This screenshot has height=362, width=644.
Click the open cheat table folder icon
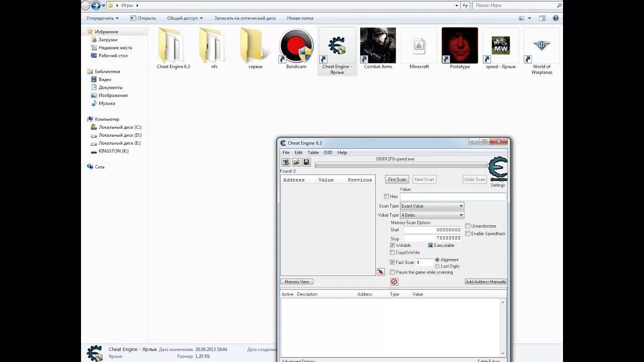296,162
